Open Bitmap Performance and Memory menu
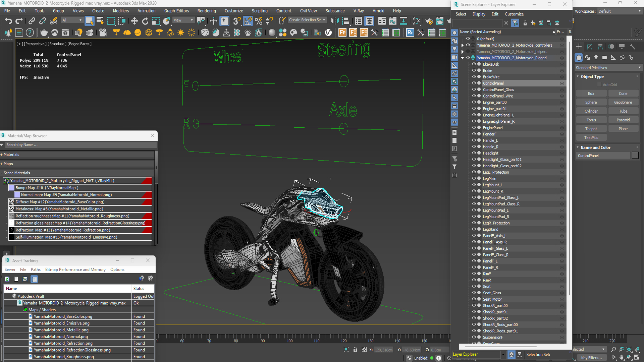This screenshot has width=644, height=362. click(x=75, y=269)
